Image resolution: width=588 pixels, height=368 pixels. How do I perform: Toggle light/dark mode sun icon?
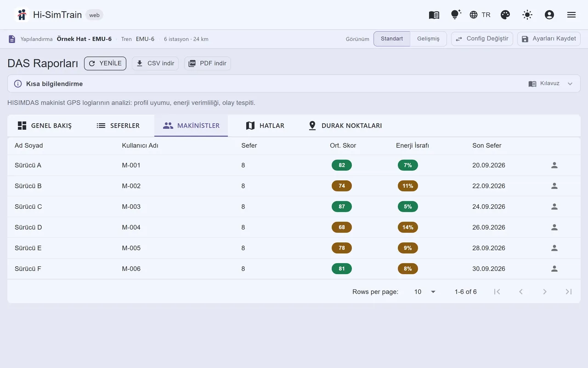coord(527,15)
